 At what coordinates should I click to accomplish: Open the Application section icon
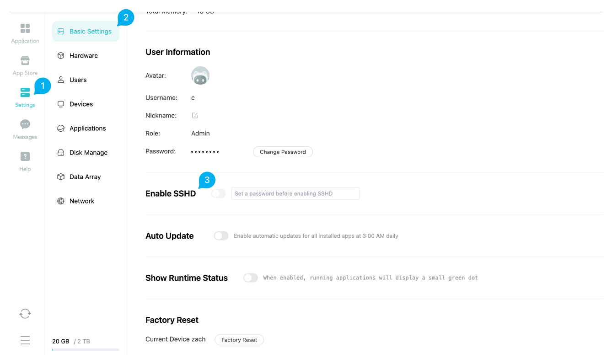pyautogui.click(x=25, y=29)
